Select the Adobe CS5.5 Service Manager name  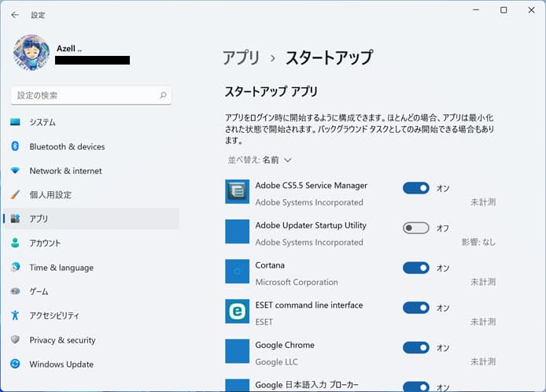(x=311, y=185)
